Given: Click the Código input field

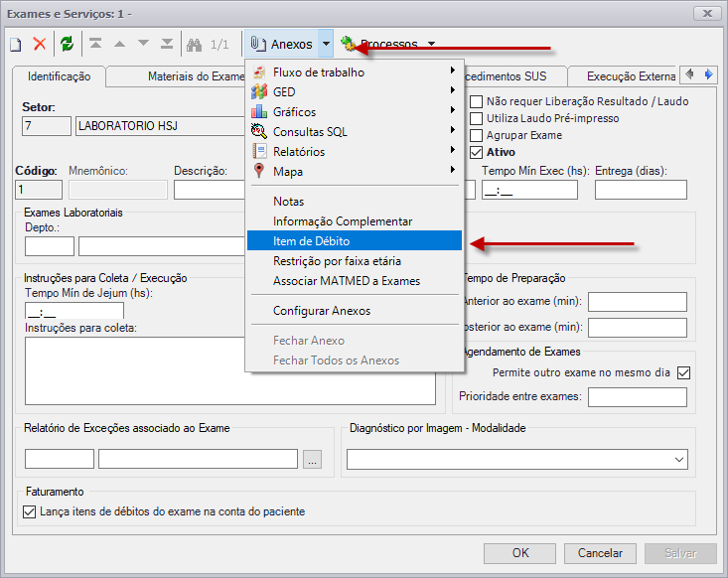Looking at the screenshot, I should pyautogui.click(x=39, y=190).
